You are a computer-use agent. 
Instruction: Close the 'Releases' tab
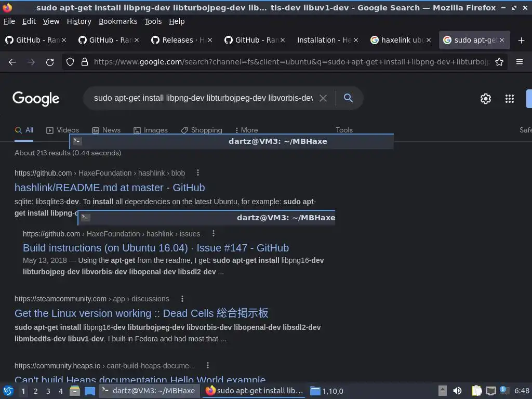pos(210,40)
